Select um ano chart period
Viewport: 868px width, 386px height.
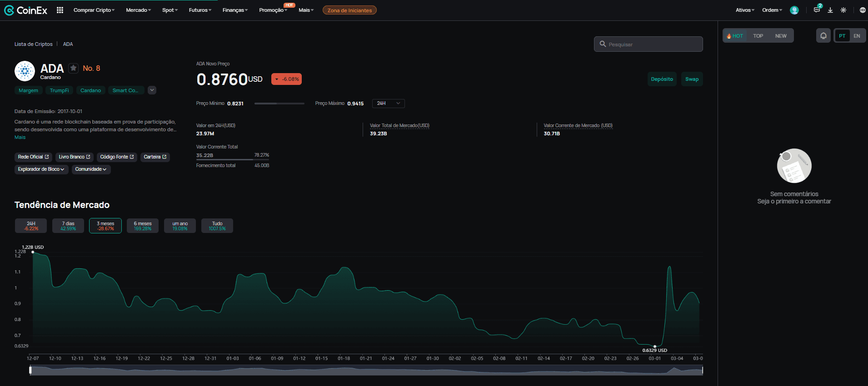pos(180,226)
